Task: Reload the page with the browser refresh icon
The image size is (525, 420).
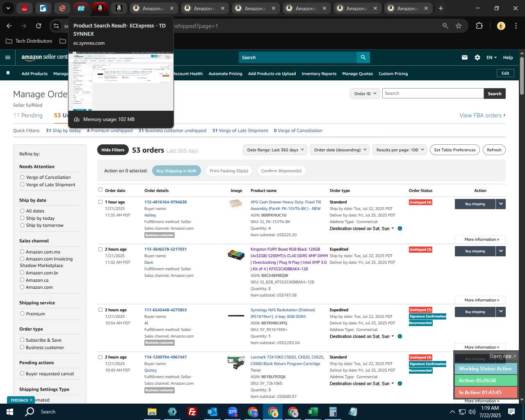Action: (x=39, y=26)
